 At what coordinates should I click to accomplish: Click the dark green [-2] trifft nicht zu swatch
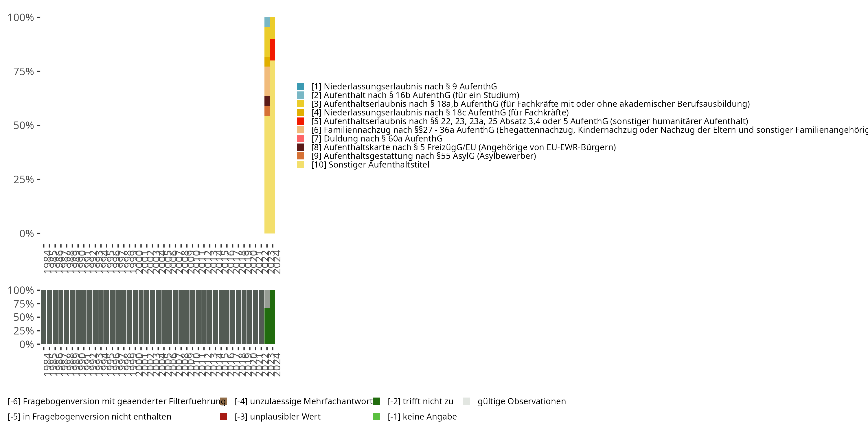coord(377,401)
